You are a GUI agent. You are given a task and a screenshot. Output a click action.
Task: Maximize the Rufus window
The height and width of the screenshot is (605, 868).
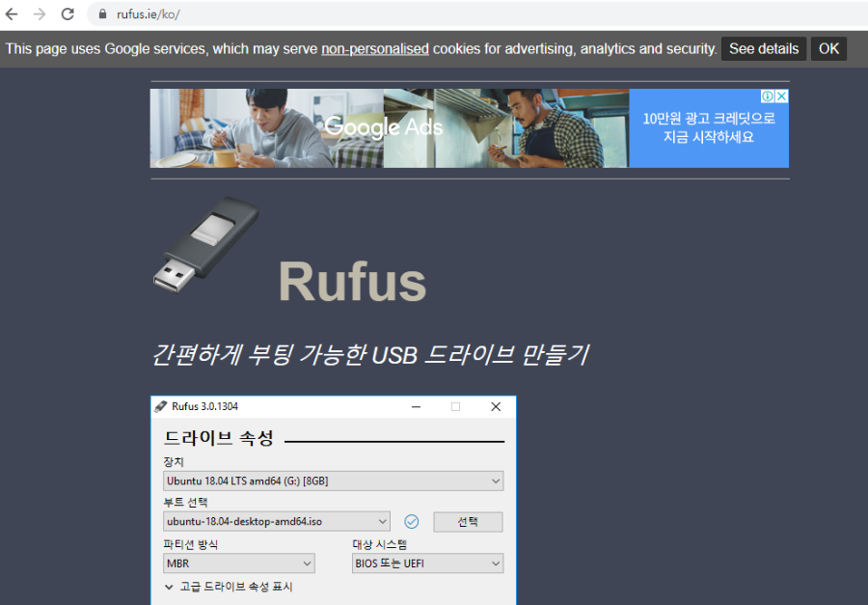tap(455, 406)
